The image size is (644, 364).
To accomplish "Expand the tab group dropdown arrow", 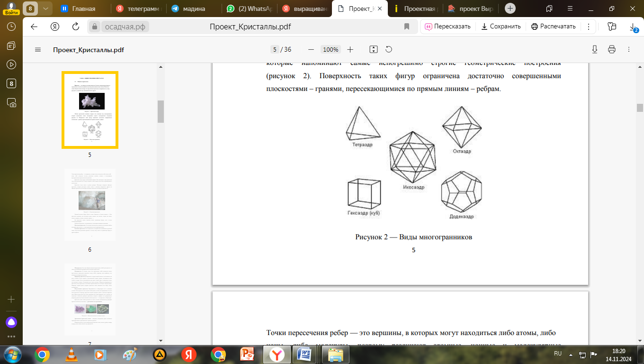I will (45, 9).
